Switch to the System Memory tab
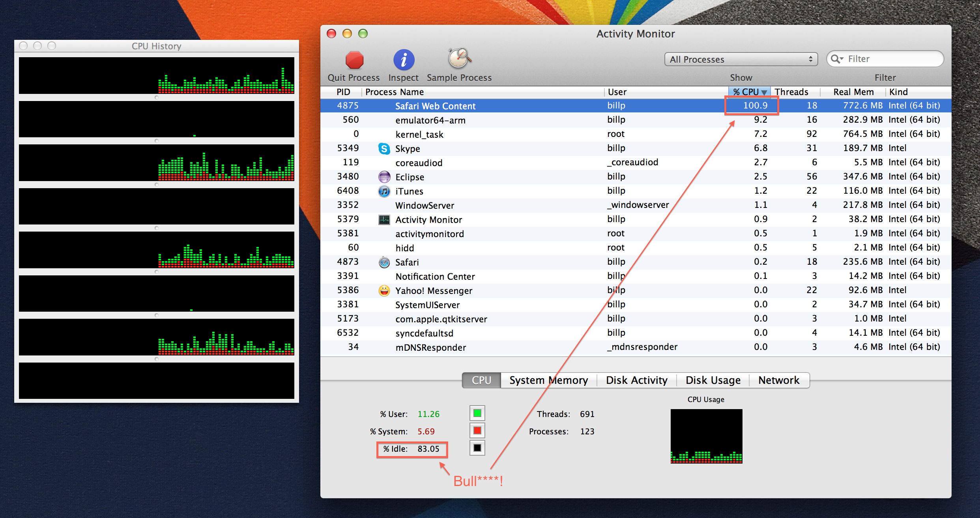980x518 pixels. point(548,380)
